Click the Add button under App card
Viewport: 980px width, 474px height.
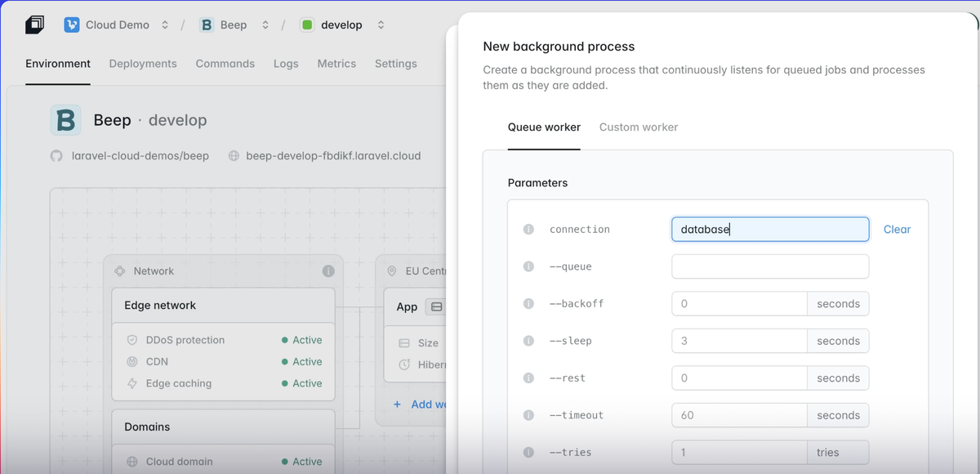pos(418,404)
